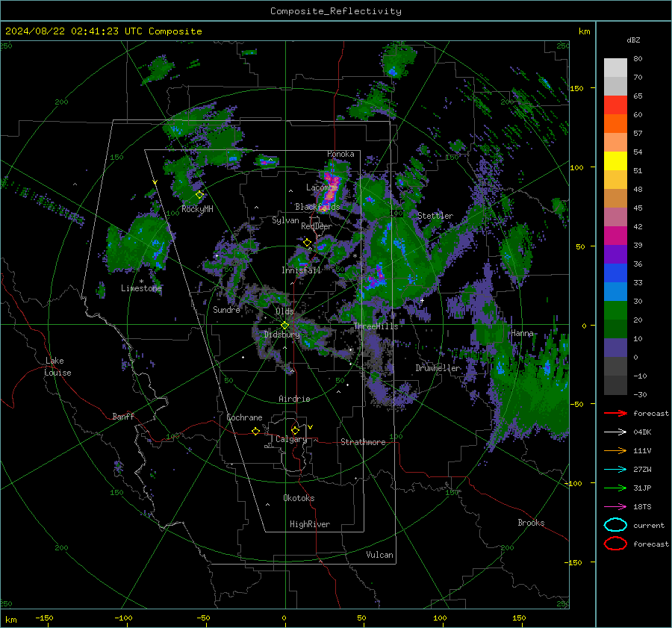The width and height of the screenshot is (672, 628).
Task: Click the cyan current ellipse legend icon
Action: click(615, 525)
